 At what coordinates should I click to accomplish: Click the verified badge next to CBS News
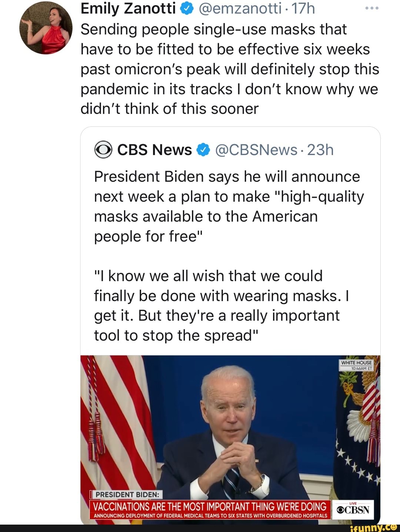pyautogui.click(x=203, y=150)
